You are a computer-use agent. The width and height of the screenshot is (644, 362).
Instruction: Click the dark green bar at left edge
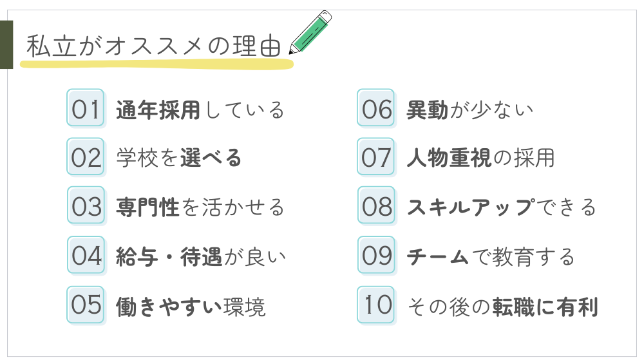(6, 44)
